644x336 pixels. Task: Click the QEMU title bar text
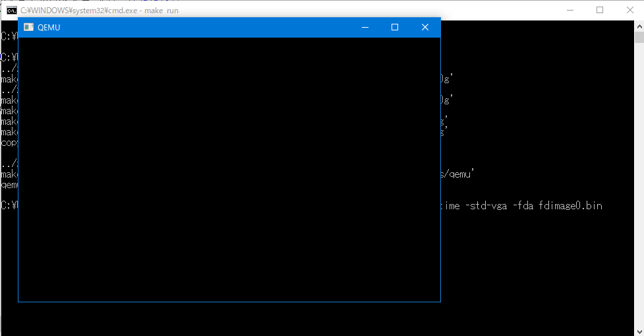(x=49, y=28)
